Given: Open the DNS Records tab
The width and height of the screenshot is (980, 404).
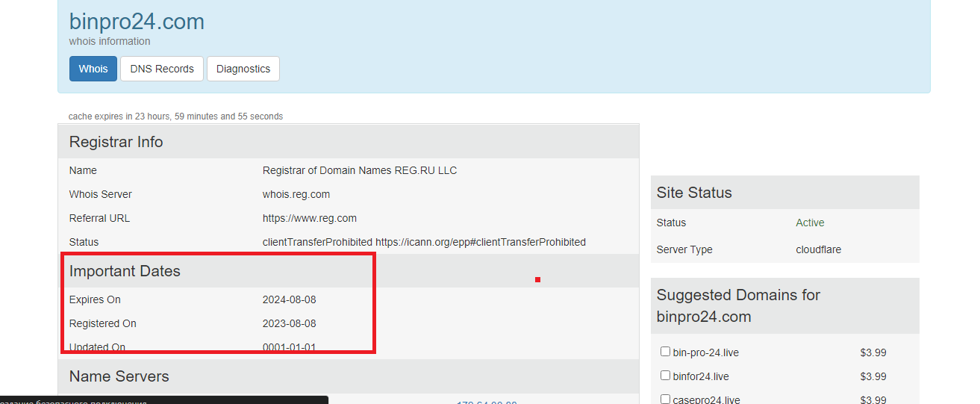Looking at the screenshot, I should 162,69.
